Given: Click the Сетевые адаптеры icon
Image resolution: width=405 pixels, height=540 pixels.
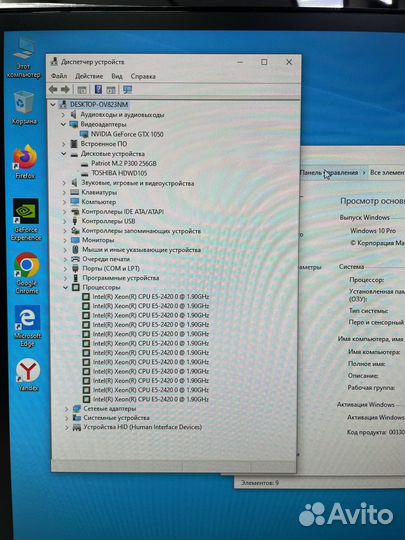Looking at the screenshot, I should point(77,408).
